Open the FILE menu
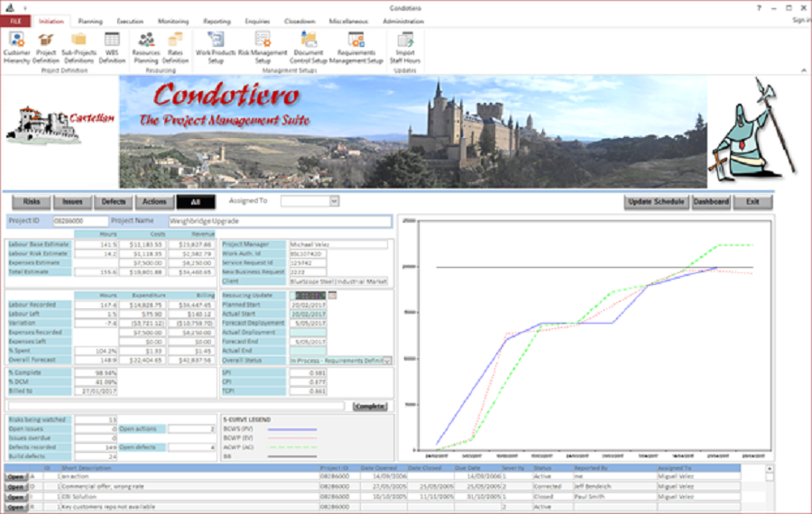 pos(15,22)
